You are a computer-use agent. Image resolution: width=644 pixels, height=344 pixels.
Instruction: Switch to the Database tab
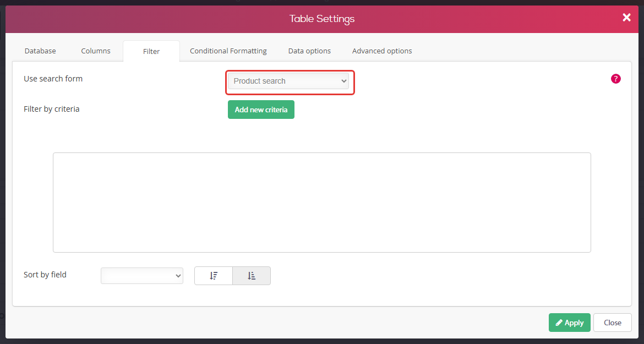coord(40,51)
